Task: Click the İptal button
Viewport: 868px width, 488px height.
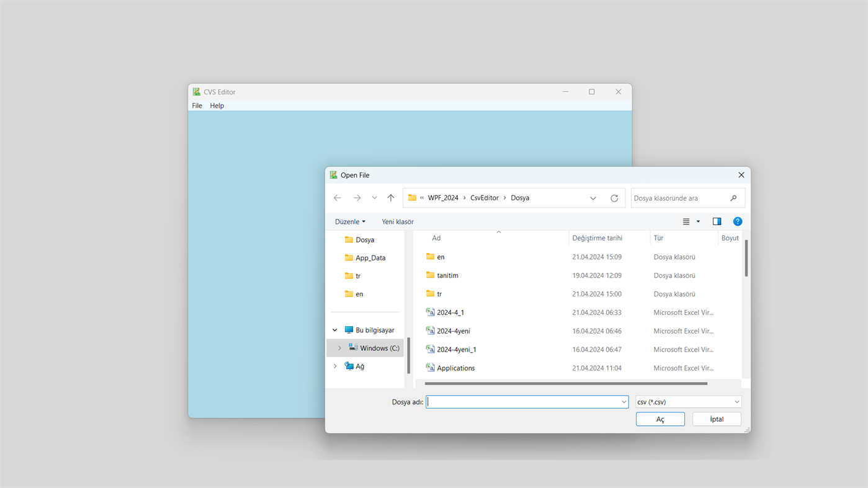Action: 717,419
